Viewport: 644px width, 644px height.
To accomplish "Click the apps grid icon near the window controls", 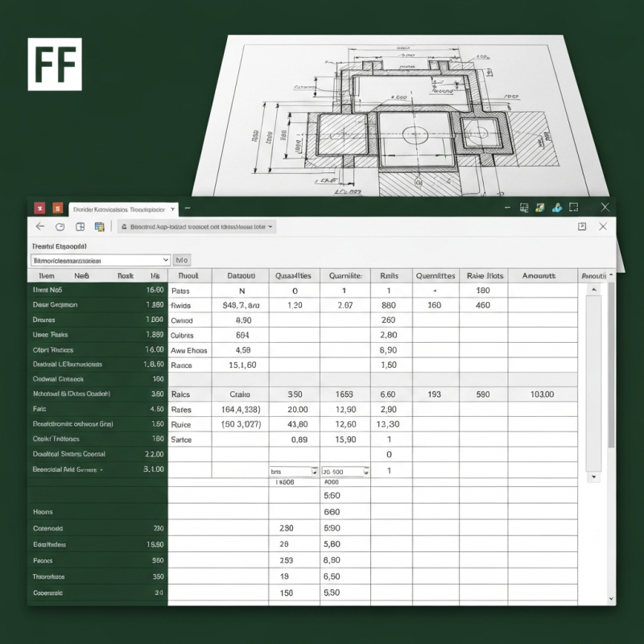I will pyautogui.click(x=524, y=208).
